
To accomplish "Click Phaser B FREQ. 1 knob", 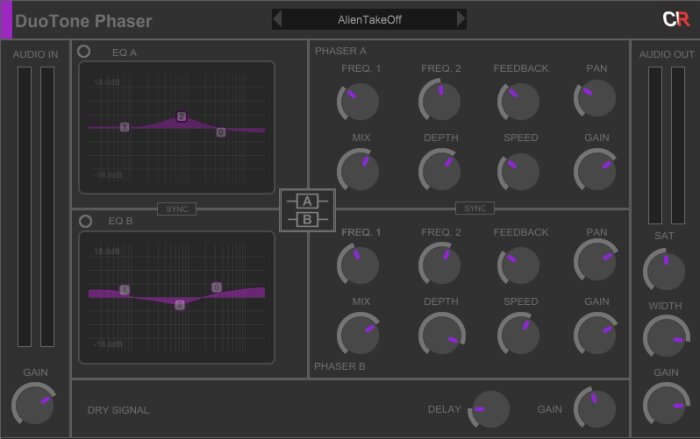I will pos(358,264).
